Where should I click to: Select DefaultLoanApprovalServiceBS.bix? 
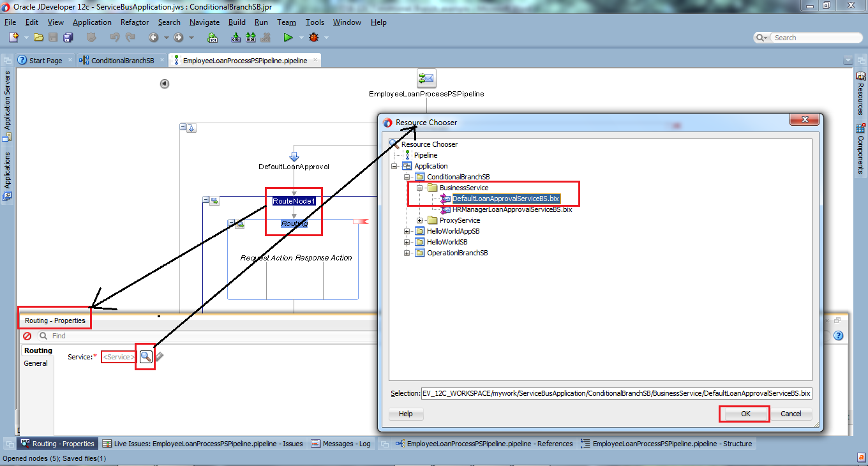(506, 199)
